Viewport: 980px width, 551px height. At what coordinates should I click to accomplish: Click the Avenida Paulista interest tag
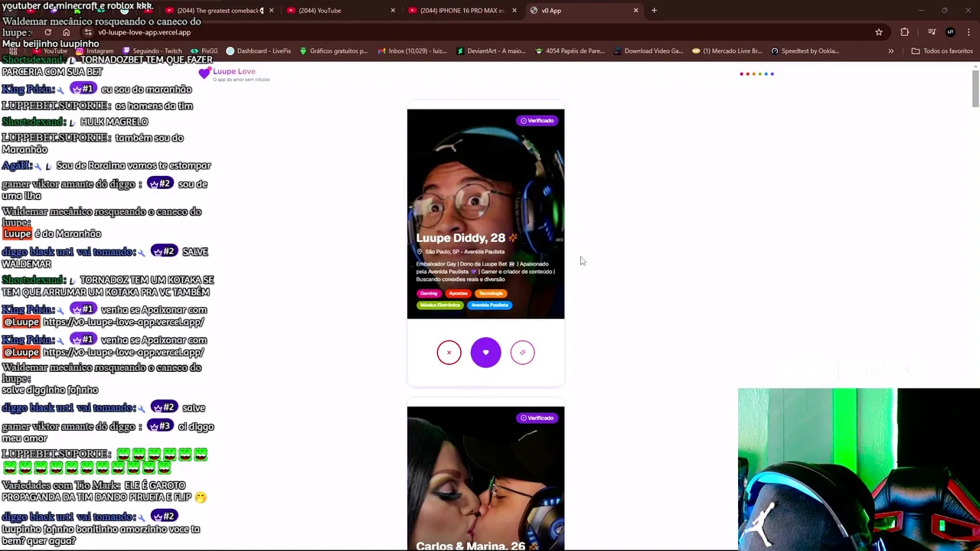[489, 305]
